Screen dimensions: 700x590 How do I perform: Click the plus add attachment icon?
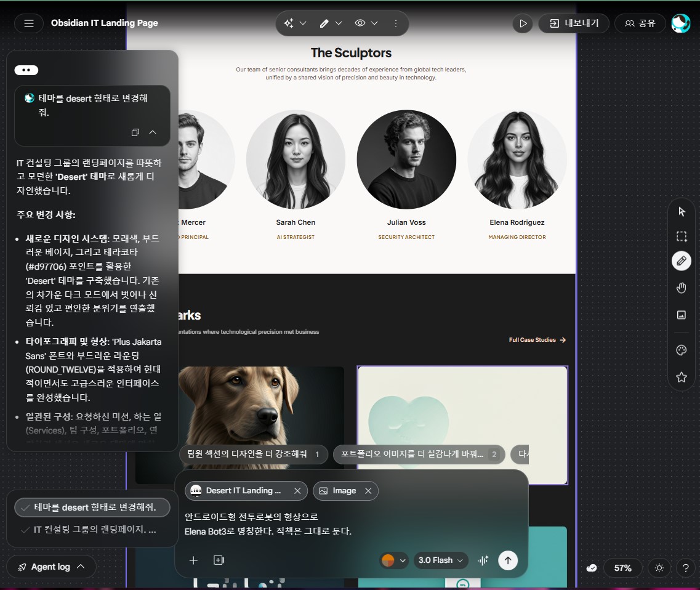click(x=193, y=560)
